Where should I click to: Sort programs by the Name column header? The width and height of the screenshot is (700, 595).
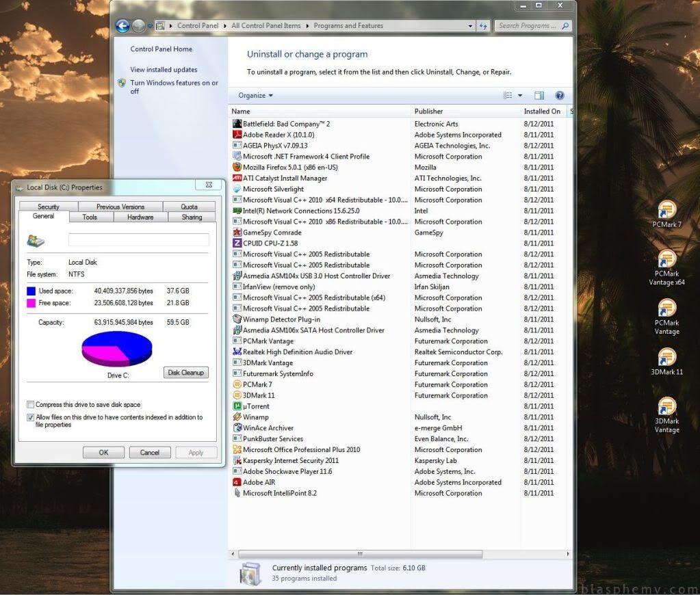[320, 111]
